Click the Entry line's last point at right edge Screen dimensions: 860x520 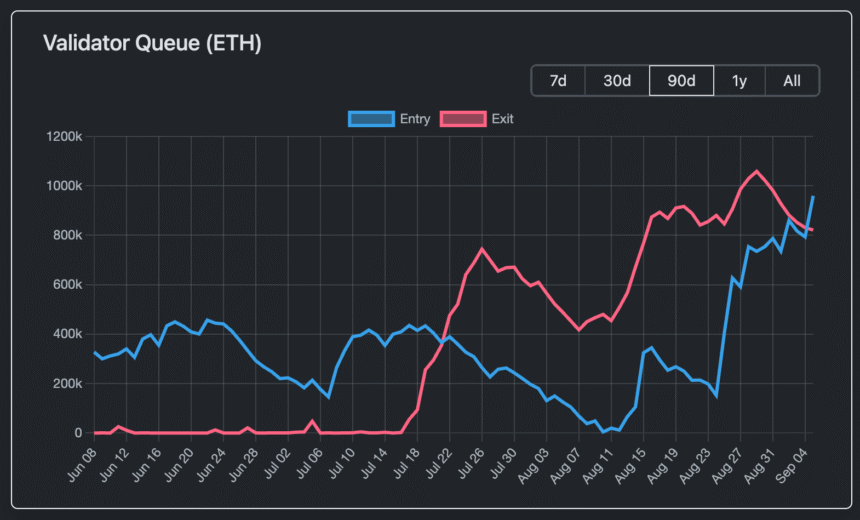tap(813, 197)
